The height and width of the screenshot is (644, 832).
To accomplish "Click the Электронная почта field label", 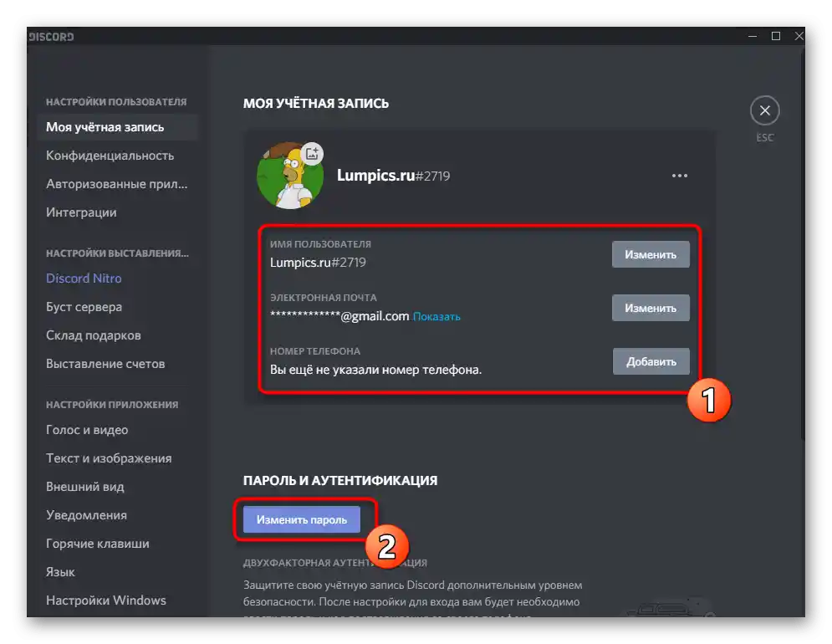I will (x=323, y=298).
